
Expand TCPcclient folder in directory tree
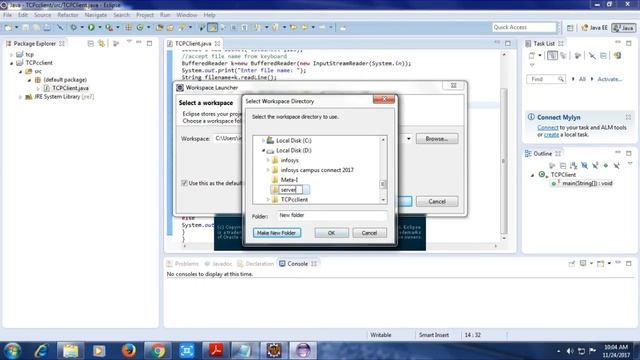[268, 200]
